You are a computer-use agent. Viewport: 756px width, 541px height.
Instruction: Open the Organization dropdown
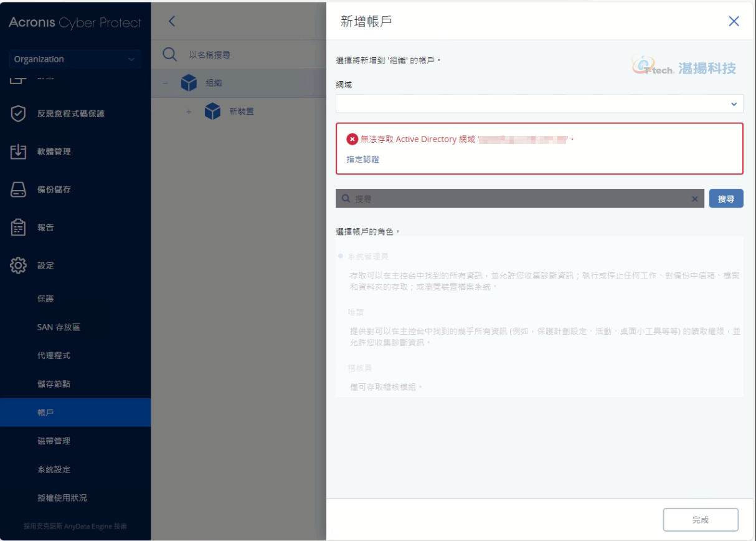click(75, 59)
